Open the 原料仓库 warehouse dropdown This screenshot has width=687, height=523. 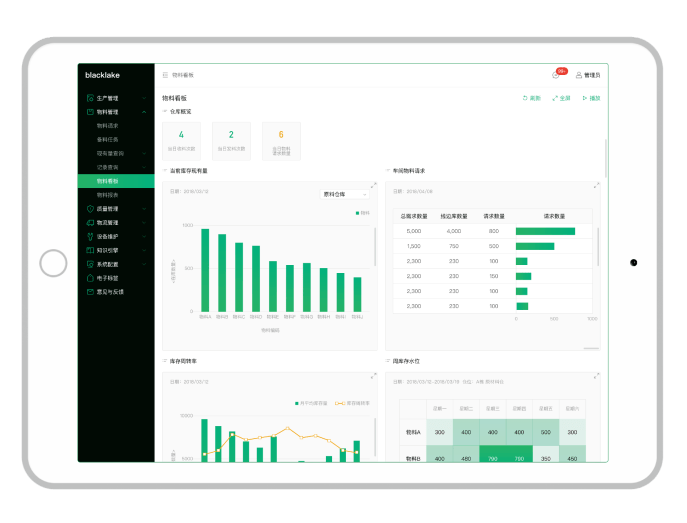tap(345, 194)
